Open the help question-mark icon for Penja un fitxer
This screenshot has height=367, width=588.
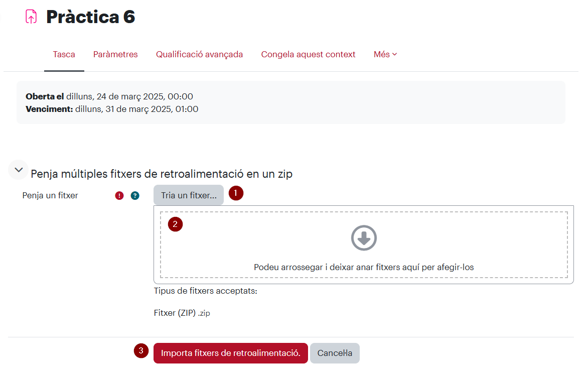(x=135, y=195)
